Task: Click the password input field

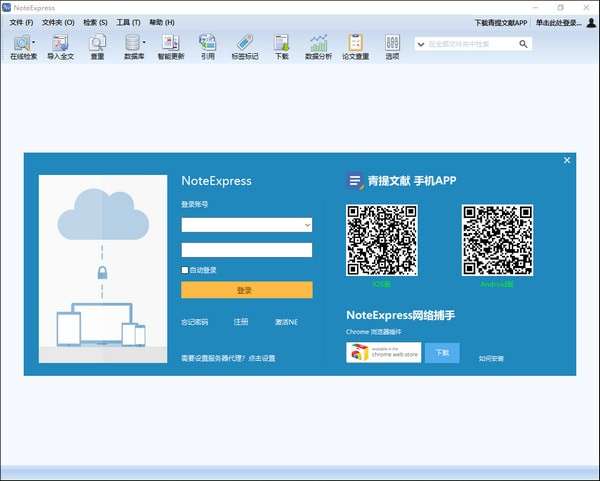Action: (x=247, y=250)
